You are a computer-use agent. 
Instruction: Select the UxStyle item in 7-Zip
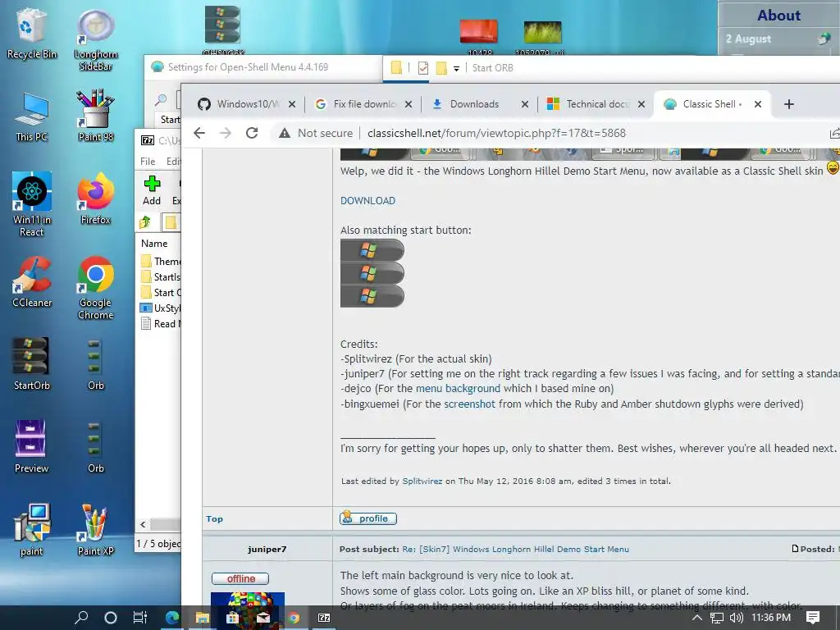[161, 308]
